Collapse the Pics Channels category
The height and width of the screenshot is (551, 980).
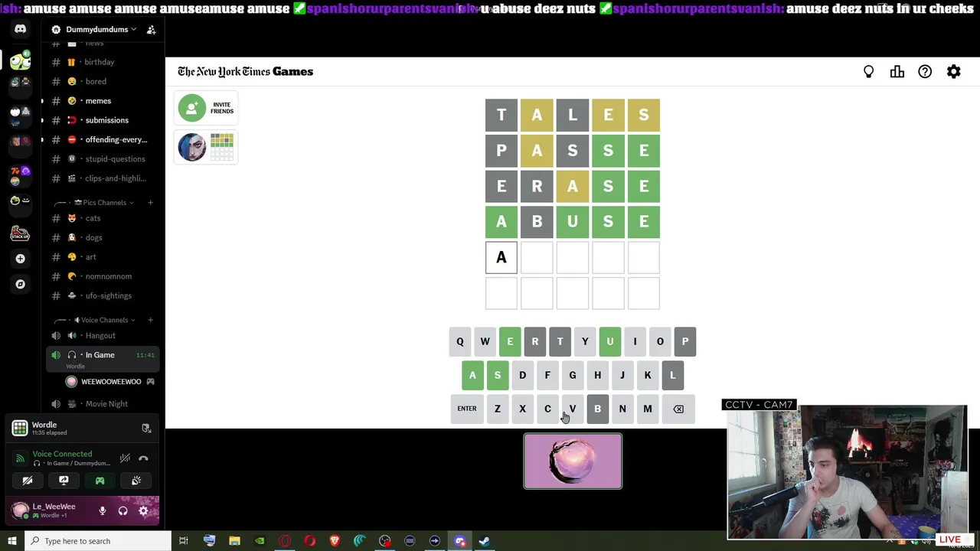(103, 203)
